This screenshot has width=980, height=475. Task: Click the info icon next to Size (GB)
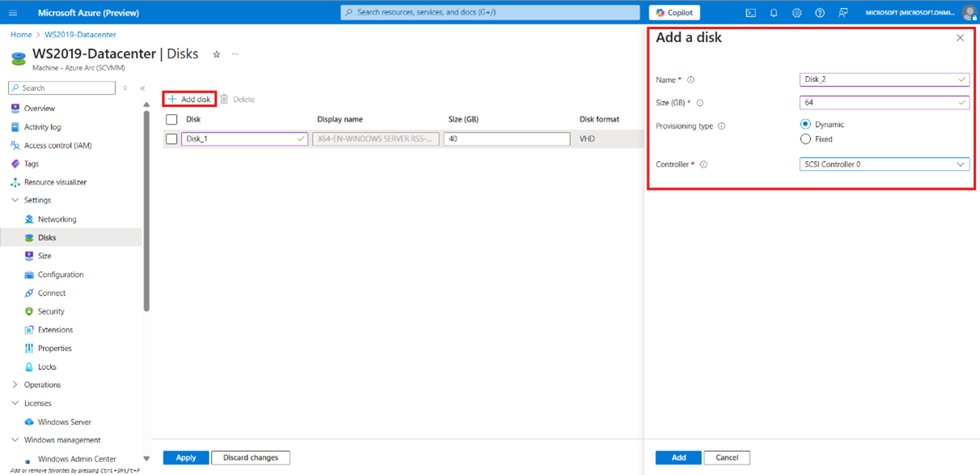click(700, 103)
